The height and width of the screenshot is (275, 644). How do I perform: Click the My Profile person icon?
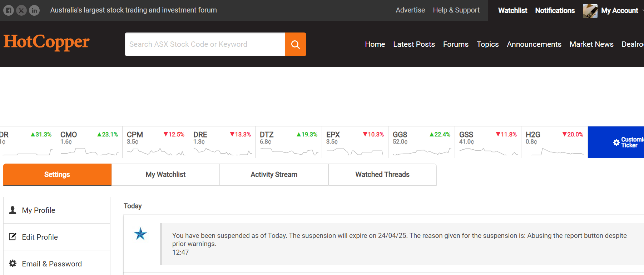[x=13, y=210]
